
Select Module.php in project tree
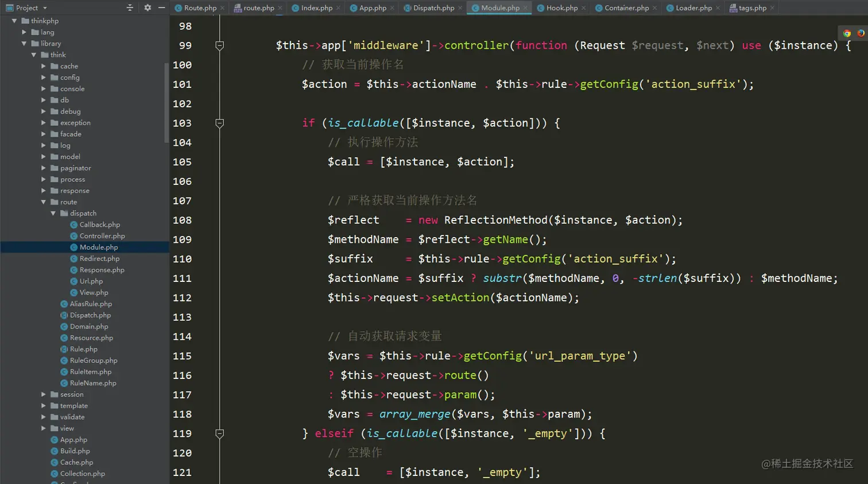[98, 247]
